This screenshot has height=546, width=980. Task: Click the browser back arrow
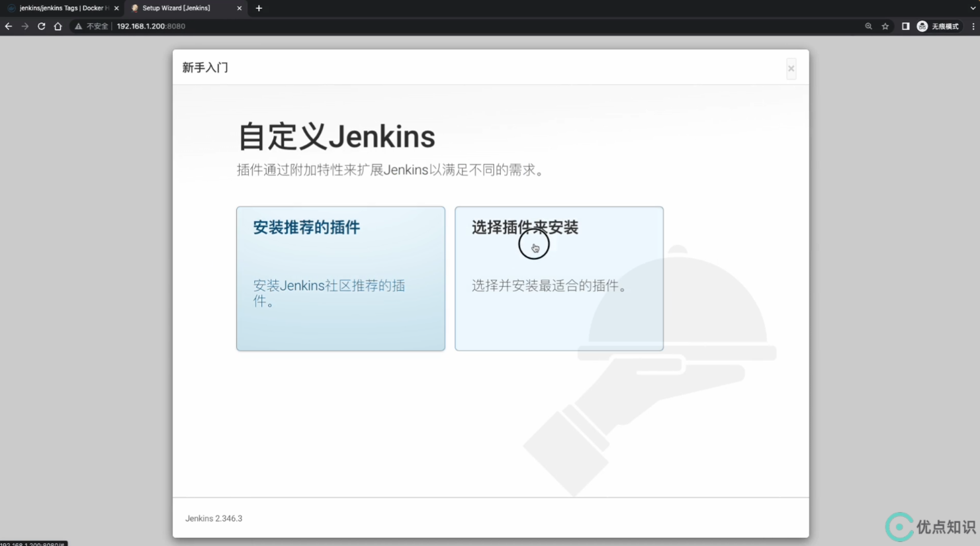click(x=9, y=26)
